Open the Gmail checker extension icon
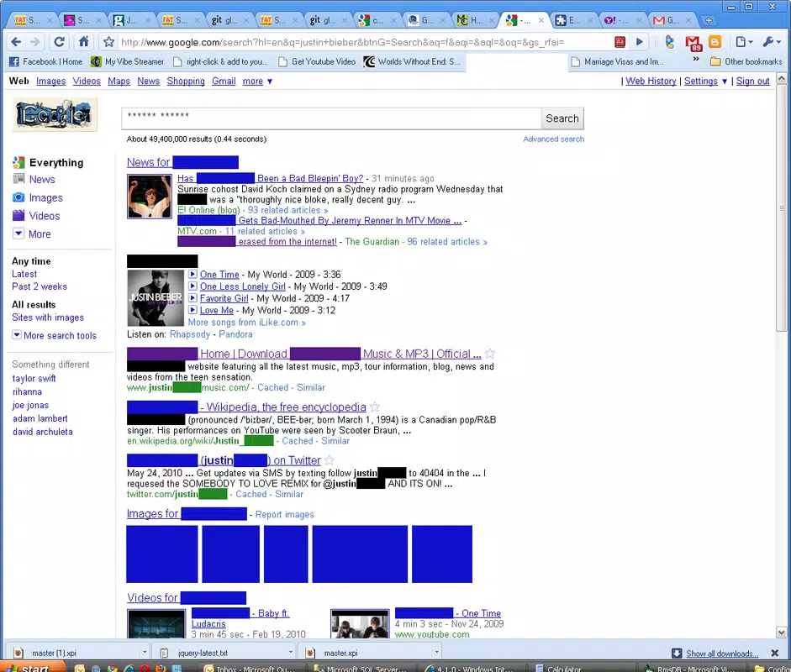The height and width of the screenshot is (672, 791). pyautogui.click(x=693, y=43)
